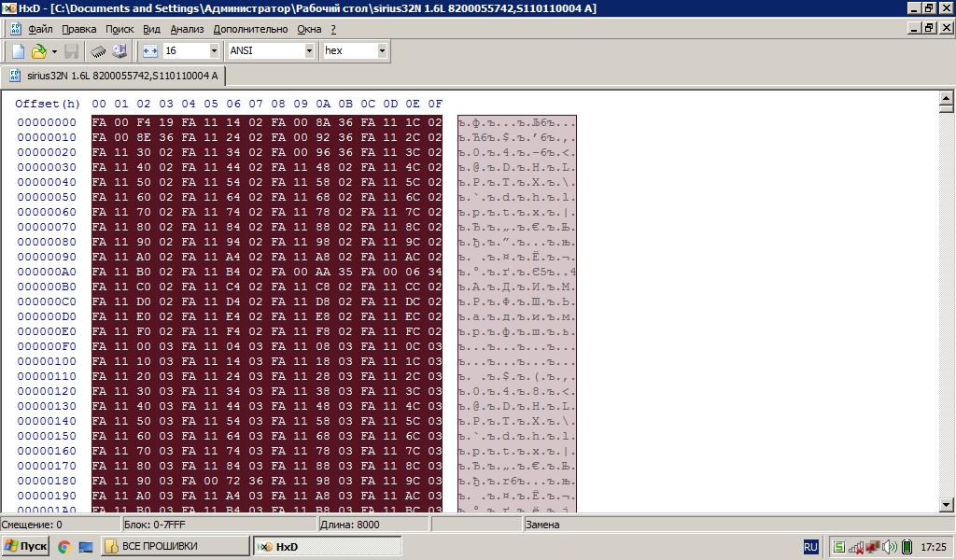This screenshot has width=956, height=560.
Task: Click byte AA in row 000000A0
Action: coord(323,272)
